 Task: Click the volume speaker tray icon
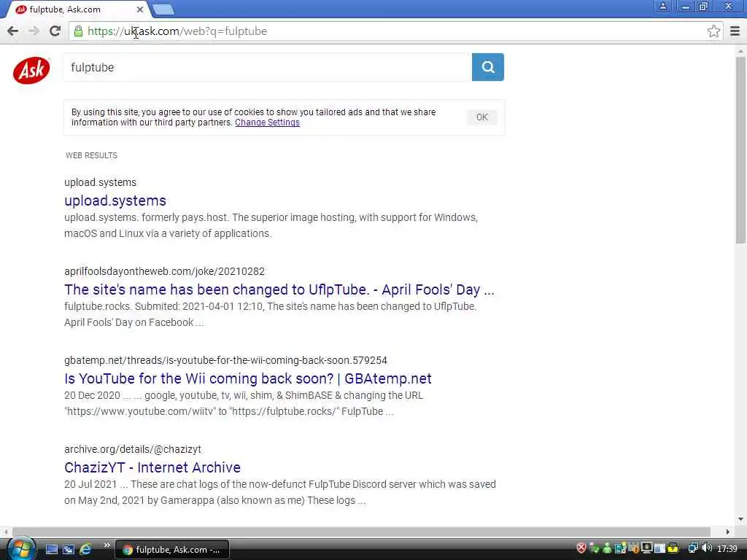(707, 548)
